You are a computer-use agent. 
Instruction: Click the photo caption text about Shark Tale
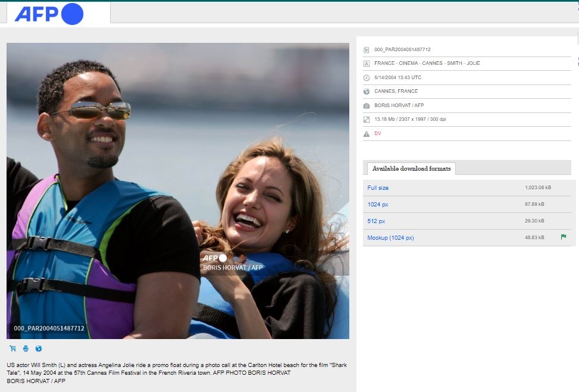tap(176, 369)
